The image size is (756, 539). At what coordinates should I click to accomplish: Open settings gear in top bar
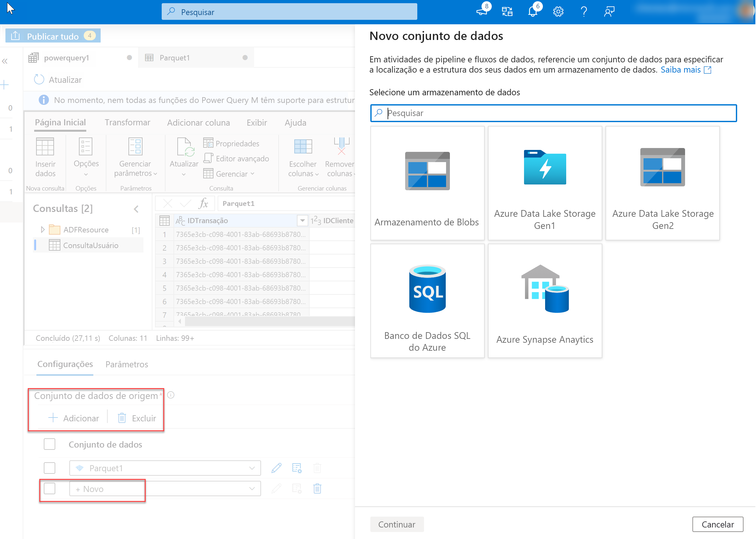(558, 12)
